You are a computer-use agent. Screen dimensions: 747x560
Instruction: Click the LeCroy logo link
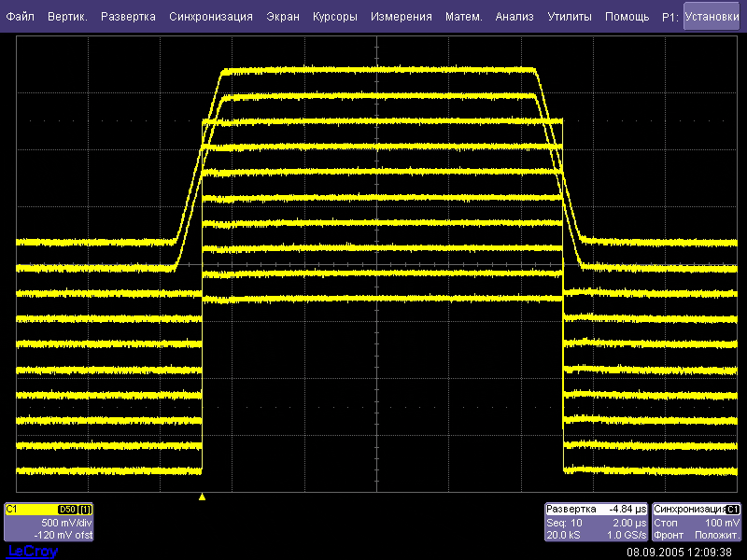tap(33, 552)
